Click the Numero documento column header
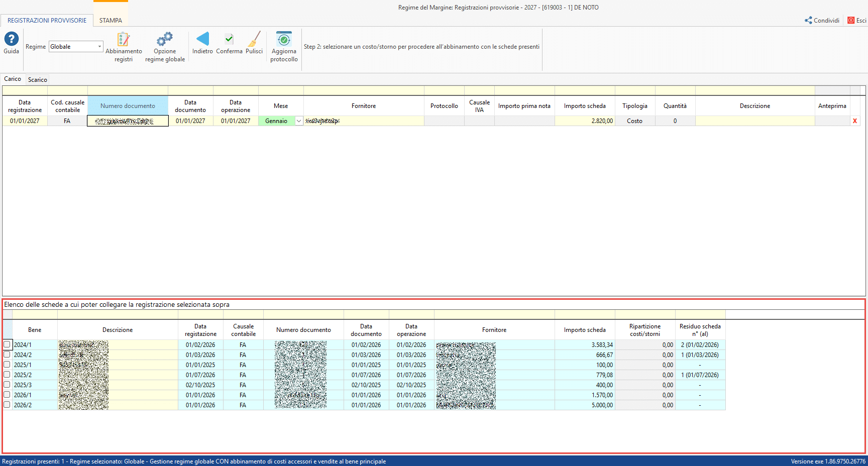The height and width of the screenshot is (466, 868). (128, 106)
